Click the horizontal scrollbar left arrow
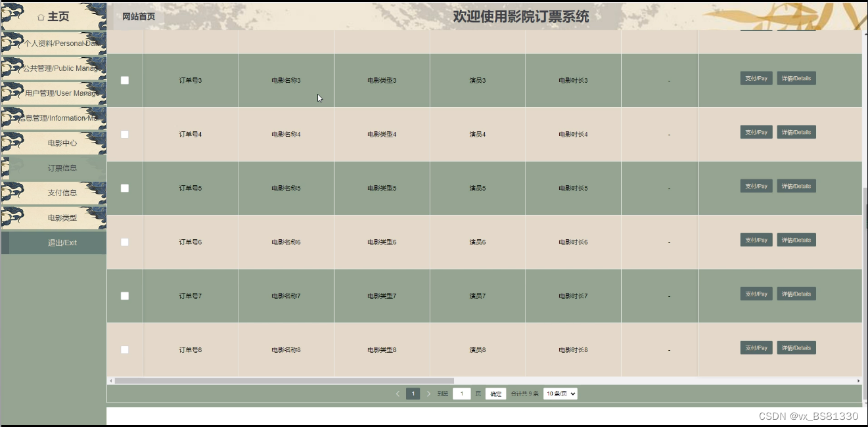 (x=110, y=381)
